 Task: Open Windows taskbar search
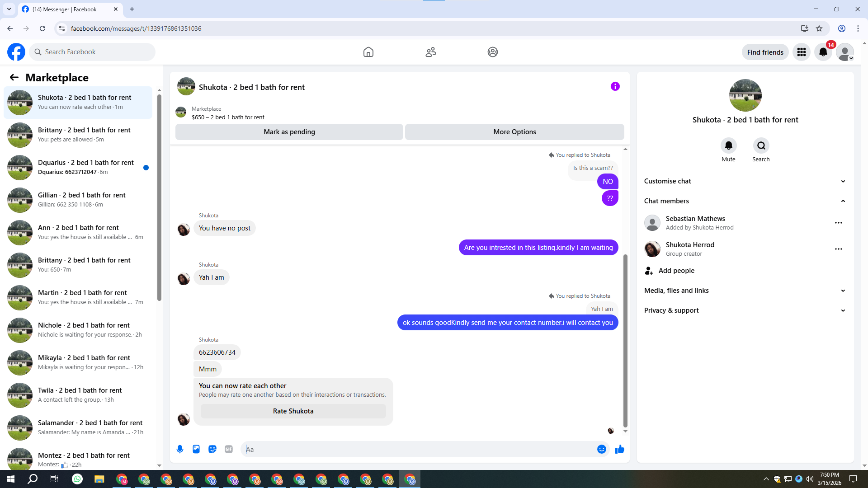pos(33,479)
